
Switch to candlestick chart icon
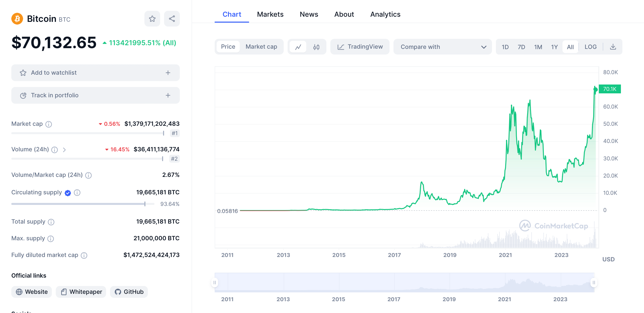click(316, 47)
